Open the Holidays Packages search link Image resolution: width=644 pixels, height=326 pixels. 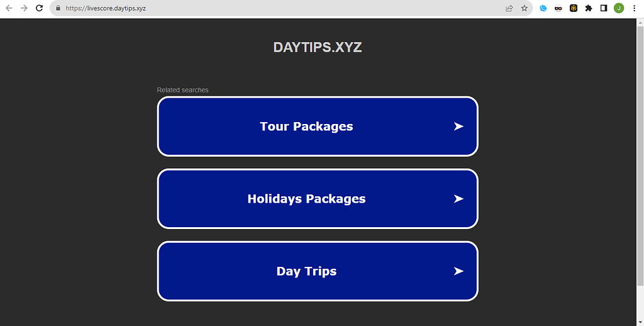[x=306, y=199]
